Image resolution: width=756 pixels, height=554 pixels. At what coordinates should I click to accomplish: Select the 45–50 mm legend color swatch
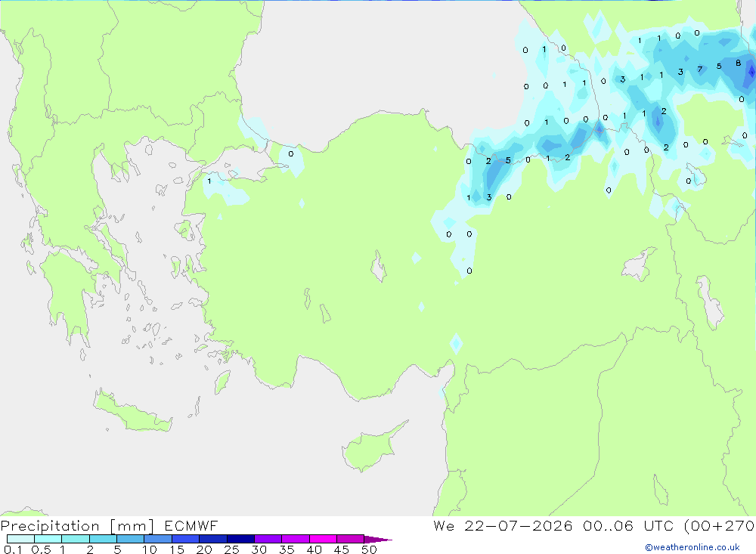pos(350,539)
